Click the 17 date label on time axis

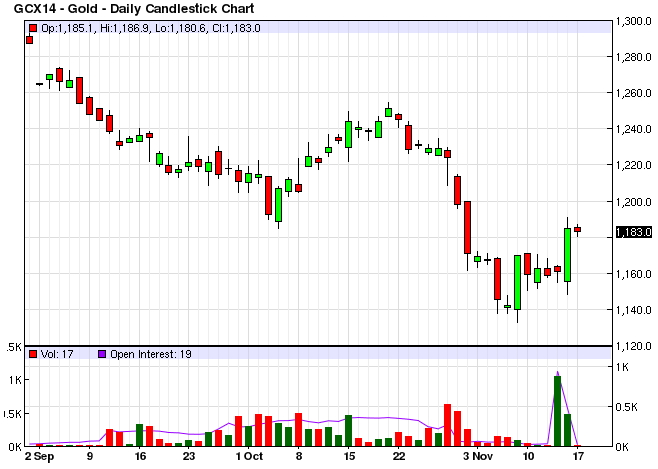pyautogui.click(x=578, y=456)
